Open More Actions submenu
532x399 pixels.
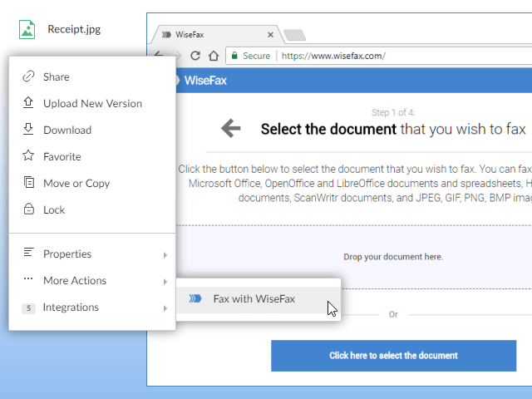(x=92, y=281)
